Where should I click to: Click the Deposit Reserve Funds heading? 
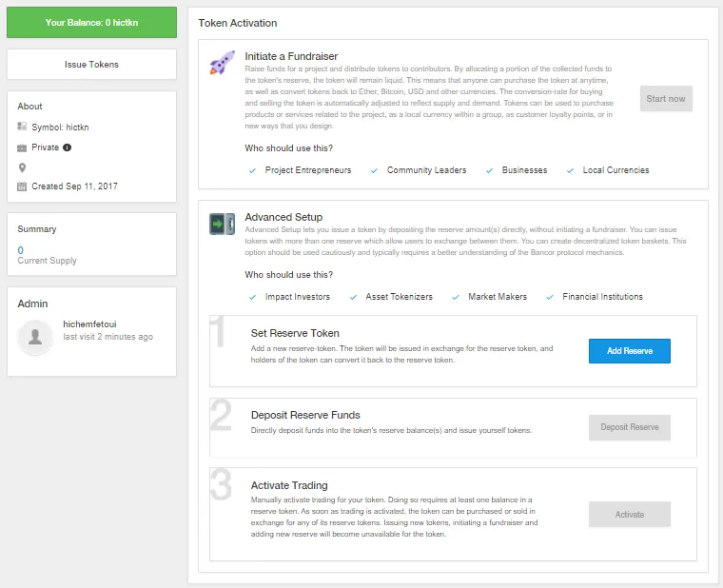pos(305,415)
